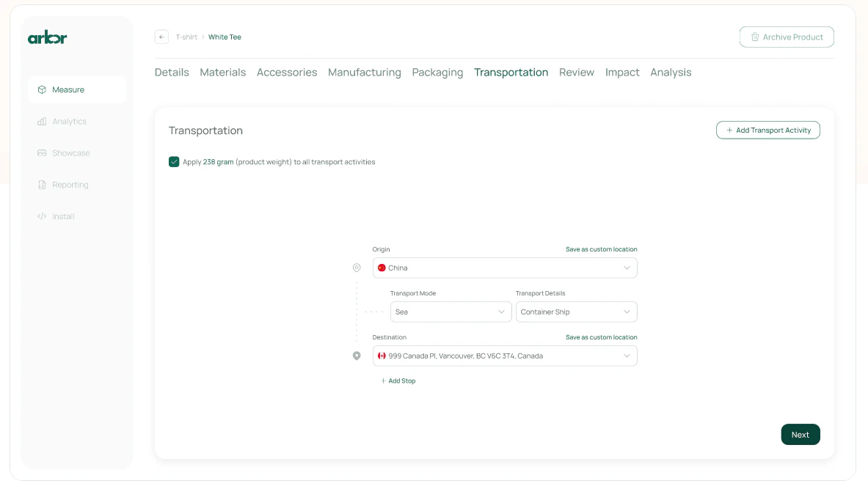Click the back arrow beside the breadcrumb
This screenshot has height=489, width=868.
(x=161, y=37)
